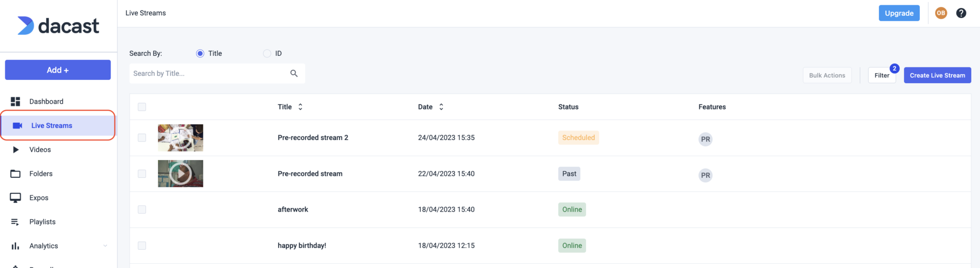Click the dacast logo
Image resolution: width=980 pixels, height=268 pixels.
tap(58, 26)
